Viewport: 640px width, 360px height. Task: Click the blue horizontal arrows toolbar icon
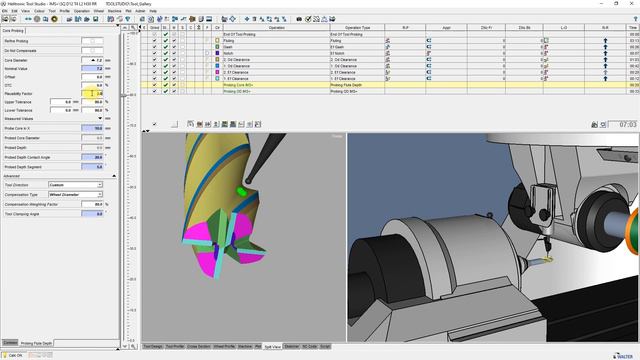pos(28,19)
